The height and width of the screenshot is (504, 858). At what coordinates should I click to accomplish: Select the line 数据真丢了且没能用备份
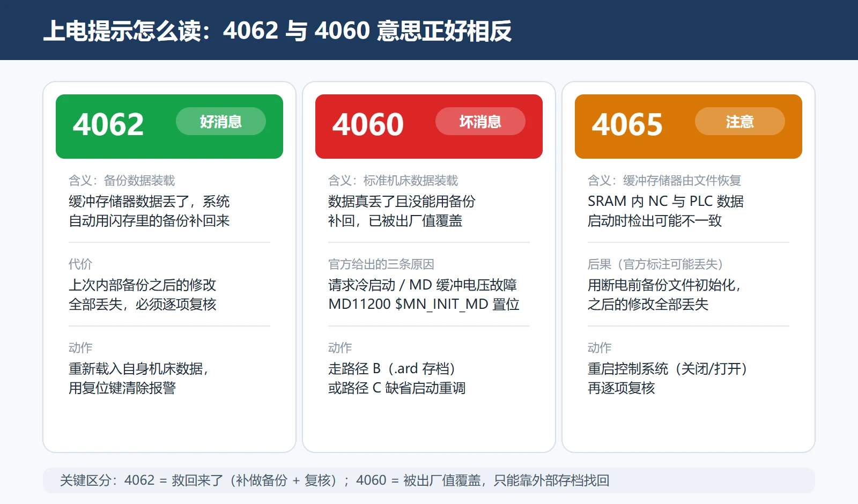[x=402, y=202]
